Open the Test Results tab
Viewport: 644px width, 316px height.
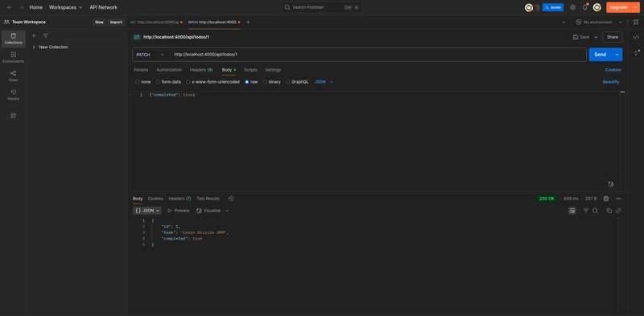click(x=208, y=199)
